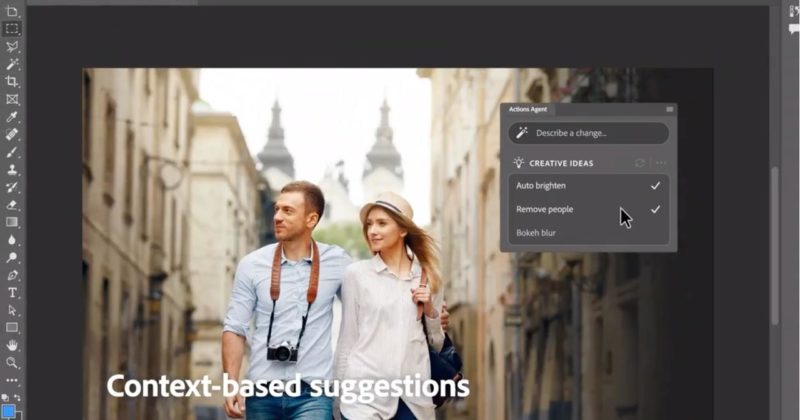Image resolution: width=800 pixels, height=420 pixels.
Task: Activate the Type tool
Action: pos(12,292)
